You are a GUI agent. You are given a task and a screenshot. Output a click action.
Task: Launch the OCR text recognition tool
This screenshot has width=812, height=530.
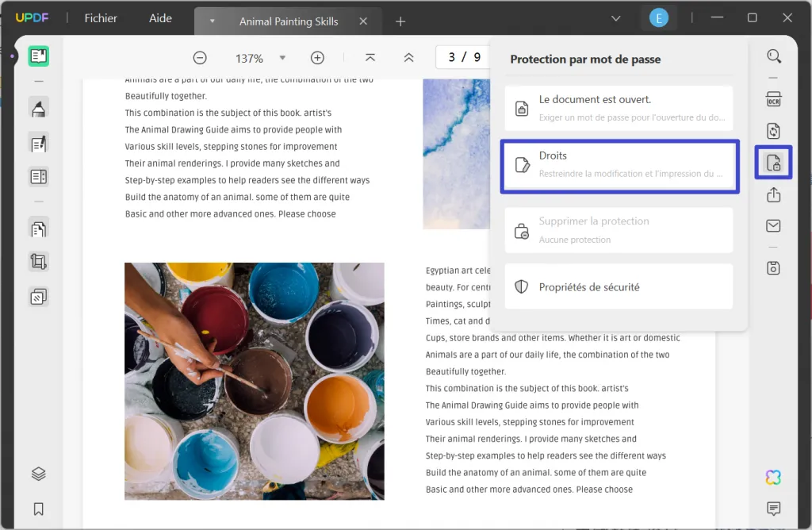coord(773,98)
